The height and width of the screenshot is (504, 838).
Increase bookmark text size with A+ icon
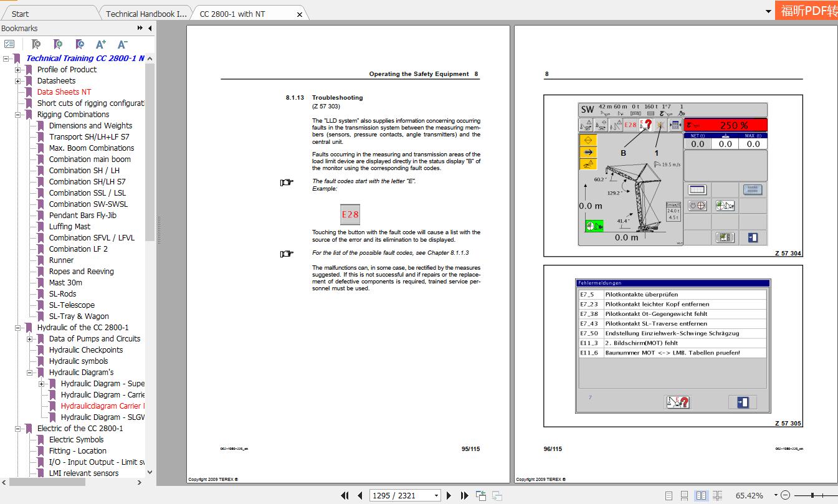coord(100,44)
